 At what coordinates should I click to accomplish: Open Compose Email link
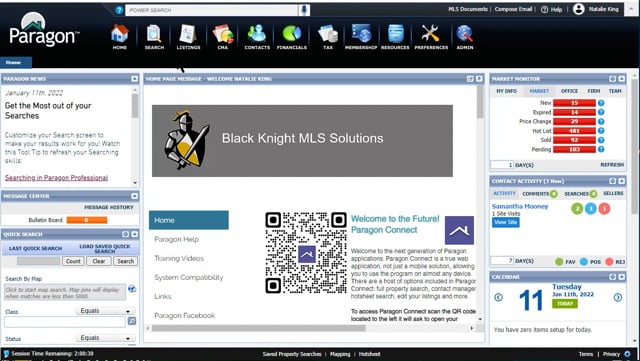(513, 9)
